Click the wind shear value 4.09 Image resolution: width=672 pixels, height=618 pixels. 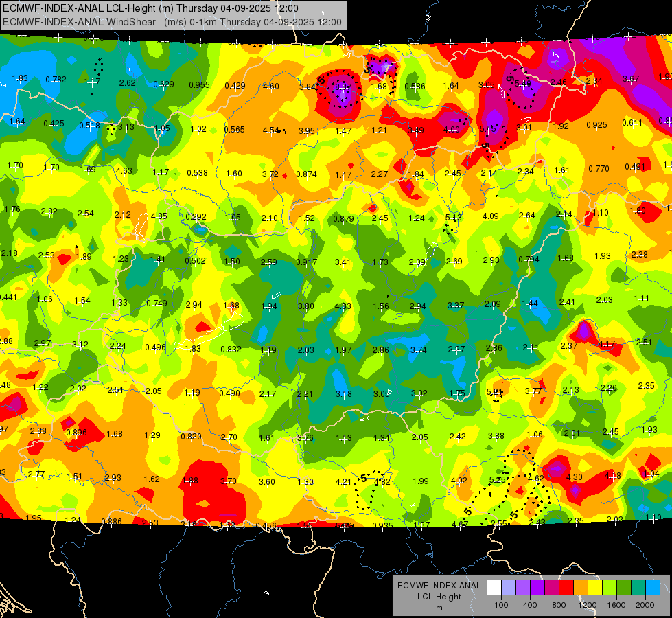pos(490,216)
